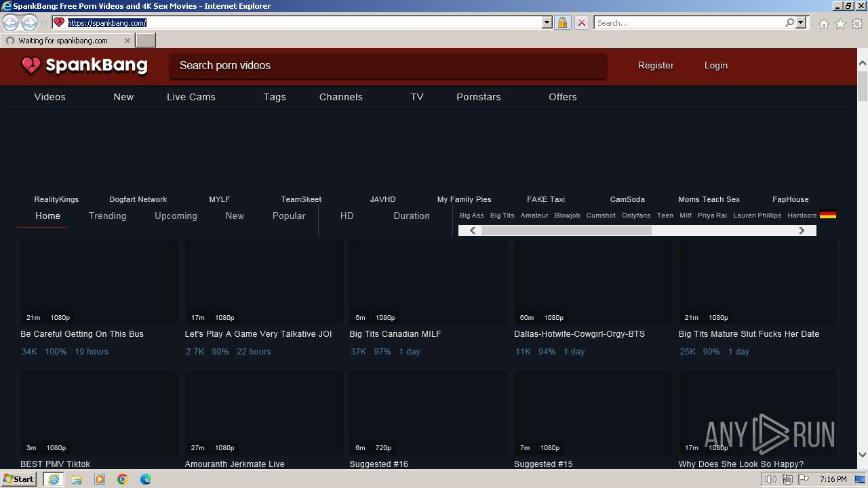Switch to the Trending tab

click(108, 216)
